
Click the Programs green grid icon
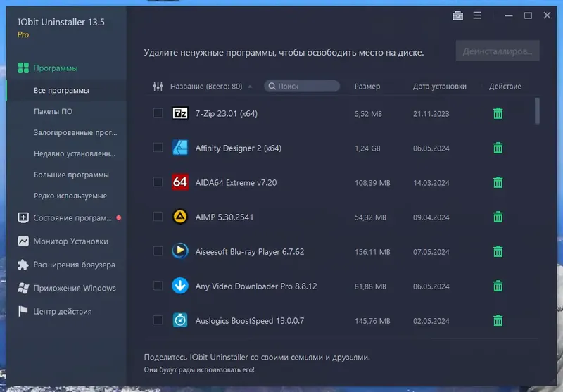[23, 68]
